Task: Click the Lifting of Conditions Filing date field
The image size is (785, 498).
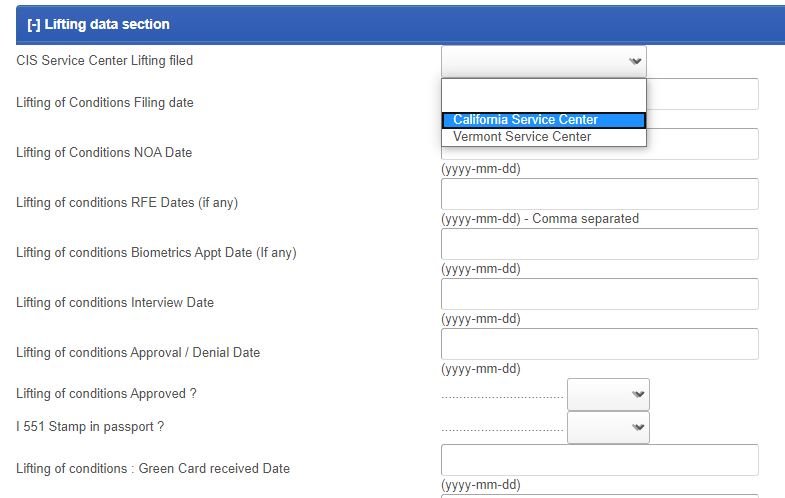Action: point(702,94)
